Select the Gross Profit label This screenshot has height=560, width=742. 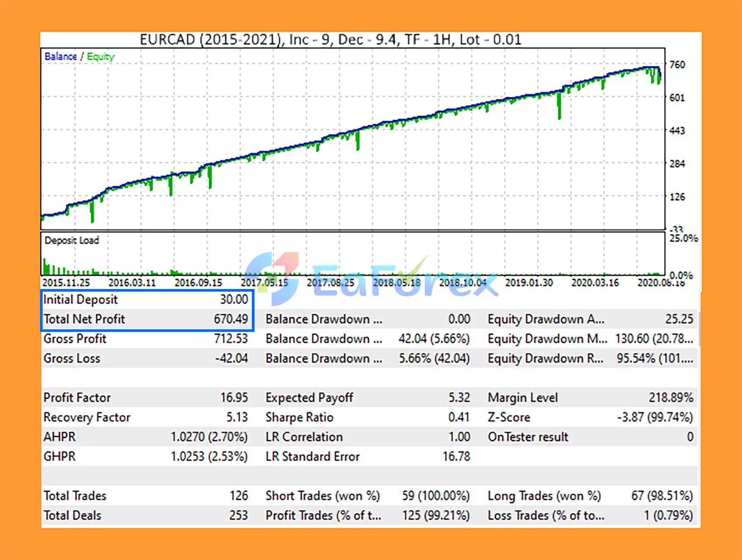(75, 339)
